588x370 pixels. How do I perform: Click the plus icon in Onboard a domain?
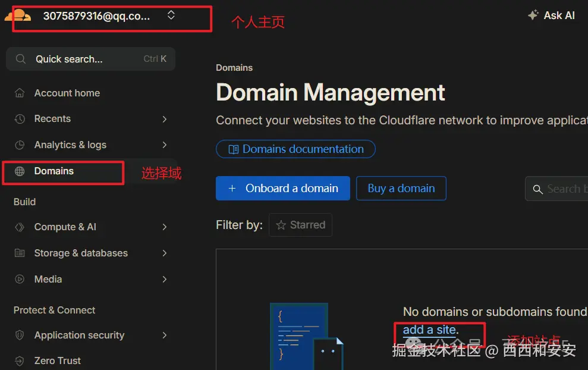coord(232,189)
